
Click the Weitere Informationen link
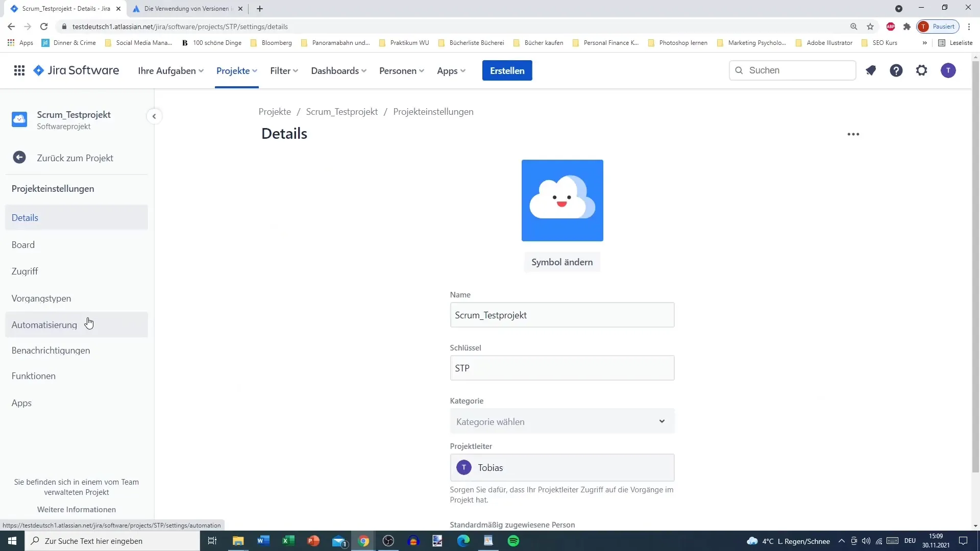(76, 509)
